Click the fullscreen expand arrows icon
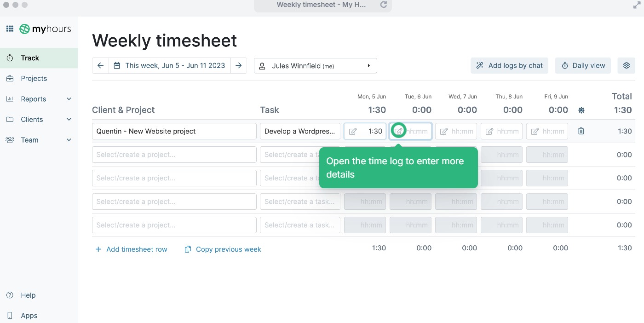 [637, 5]
